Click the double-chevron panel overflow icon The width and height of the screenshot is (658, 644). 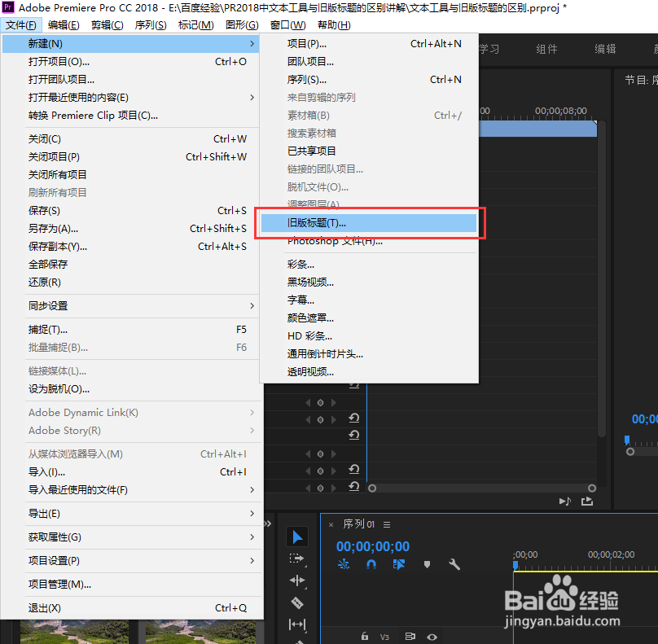pyautogui.click(x=268, y=524)
